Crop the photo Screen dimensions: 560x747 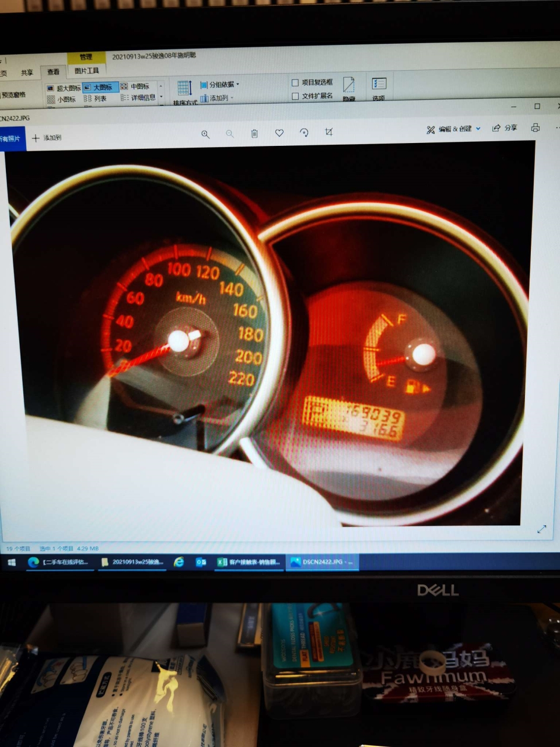click(328, 132)
